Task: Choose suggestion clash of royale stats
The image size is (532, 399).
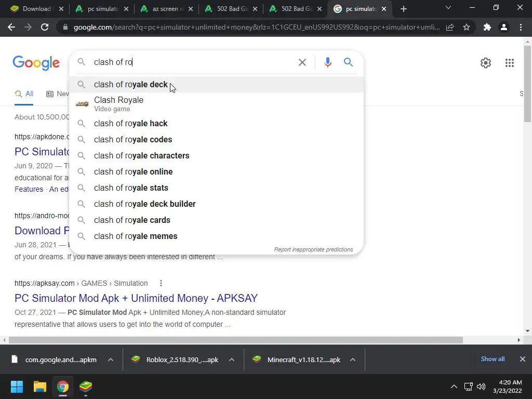Action: pos(217,188)
